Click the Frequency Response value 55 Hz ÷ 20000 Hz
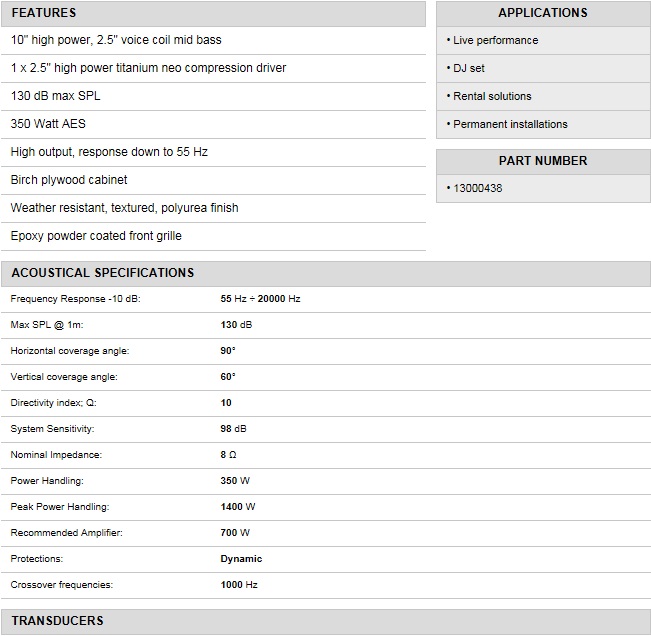This screenshot has height=636, width=651. pos(260,299)
